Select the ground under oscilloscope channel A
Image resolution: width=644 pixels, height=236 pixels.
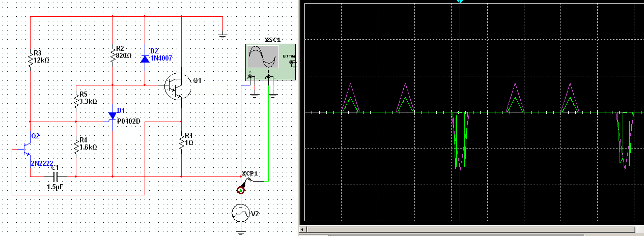coord(255,95)
